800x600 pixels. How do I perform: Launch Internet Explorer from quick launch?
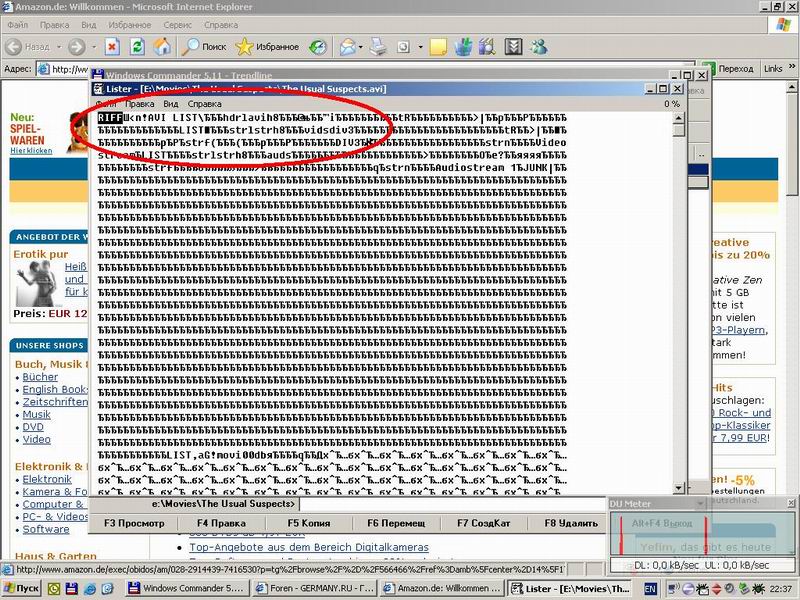click(89, 589)
